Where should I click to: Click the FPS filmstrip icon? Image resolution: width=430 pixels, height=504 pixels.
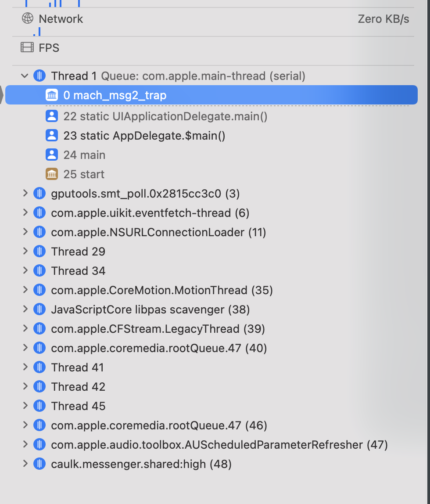click(27, 47)
